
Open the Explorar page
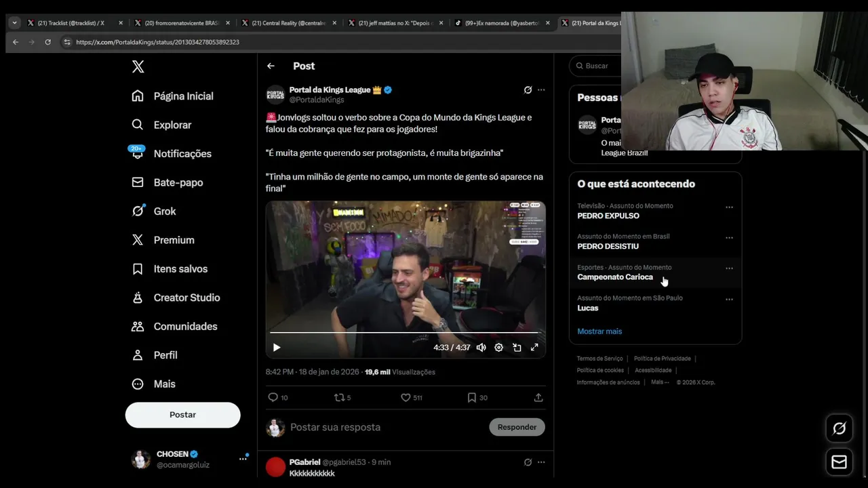click(162, 125)
